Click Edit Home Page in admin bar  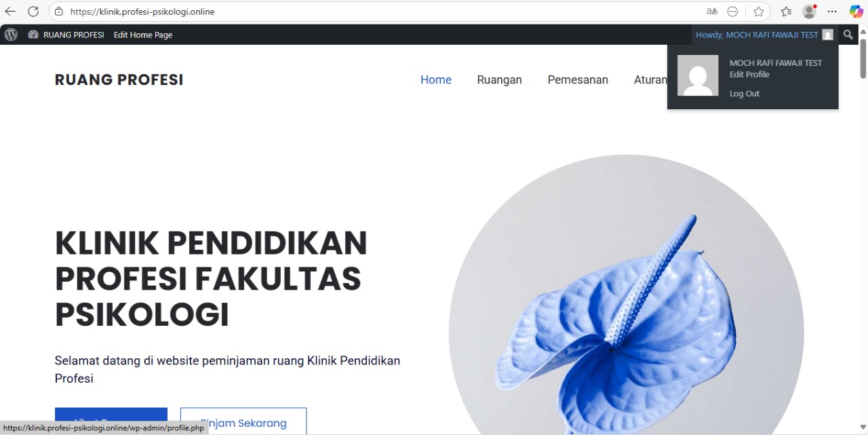coord(143,35)
